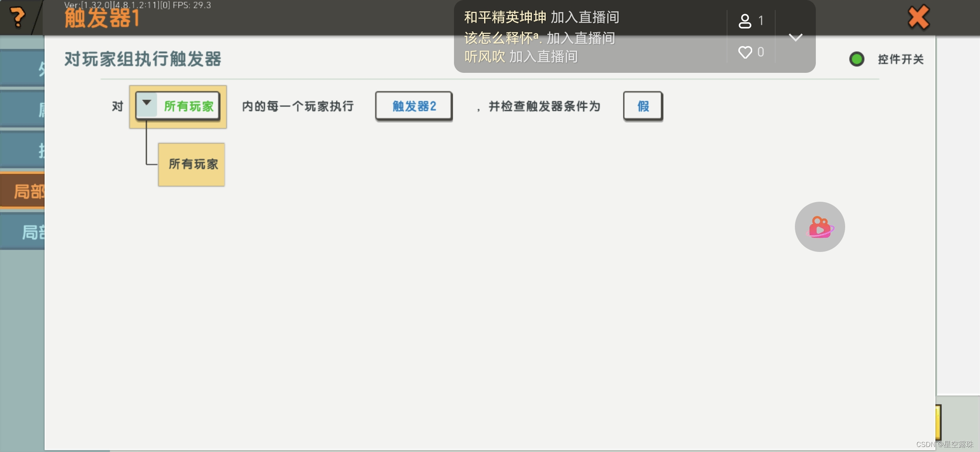Open the help question mark icon

(x=18, y=17)
